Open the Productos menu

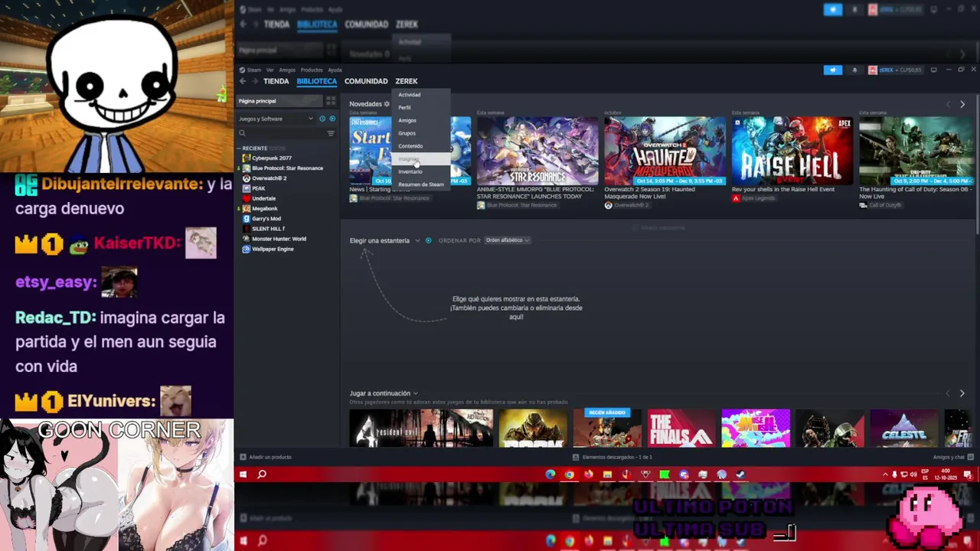(312, 70)
